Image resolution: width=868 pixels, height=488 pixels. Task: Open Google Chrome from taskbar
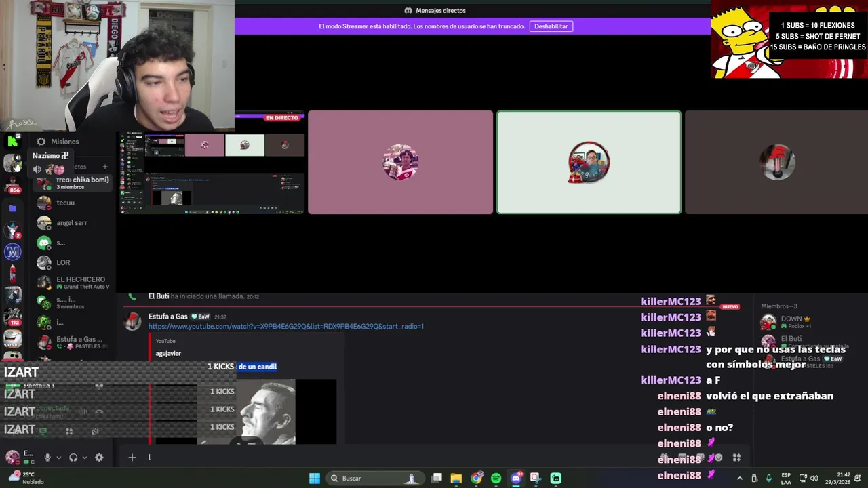click(477, 479)
